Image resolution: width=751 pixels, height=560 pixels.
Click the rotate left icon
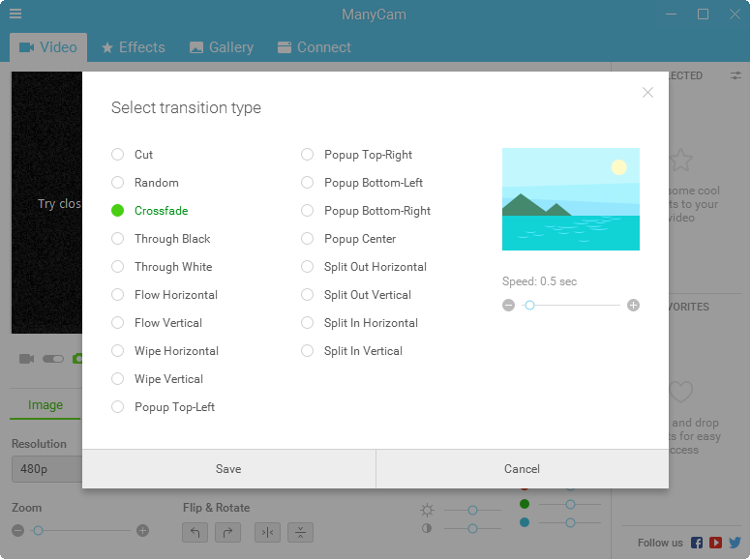195,532
